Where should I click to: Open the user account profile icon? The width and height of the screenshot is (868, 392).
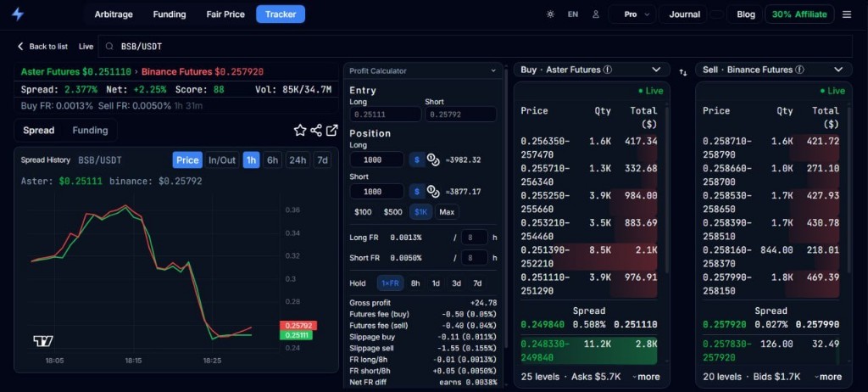tap(596, 14)
